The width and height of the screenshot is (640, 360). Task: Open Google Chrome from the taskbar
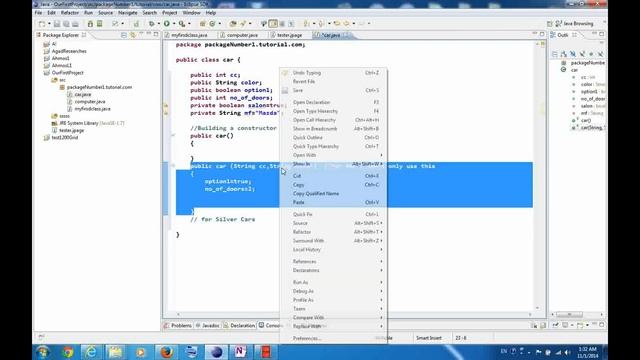click(x=68, y=352)
